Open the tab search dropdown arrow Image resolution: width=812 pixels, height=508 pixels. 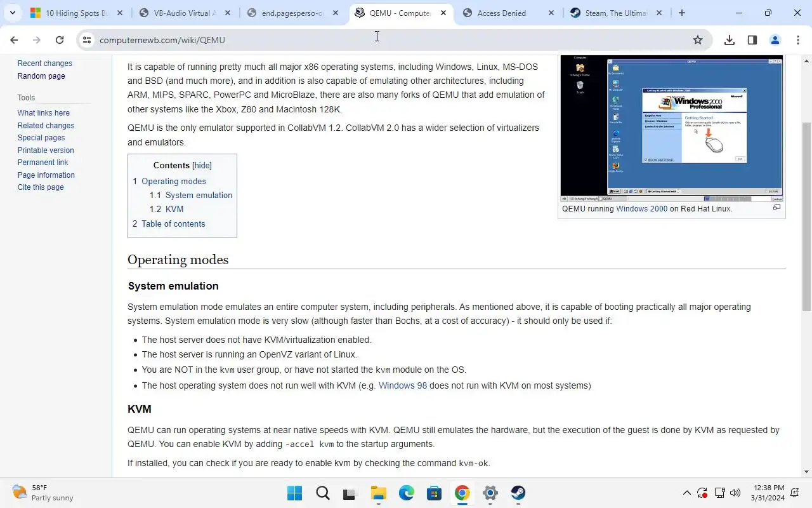[x=13, y=13]
